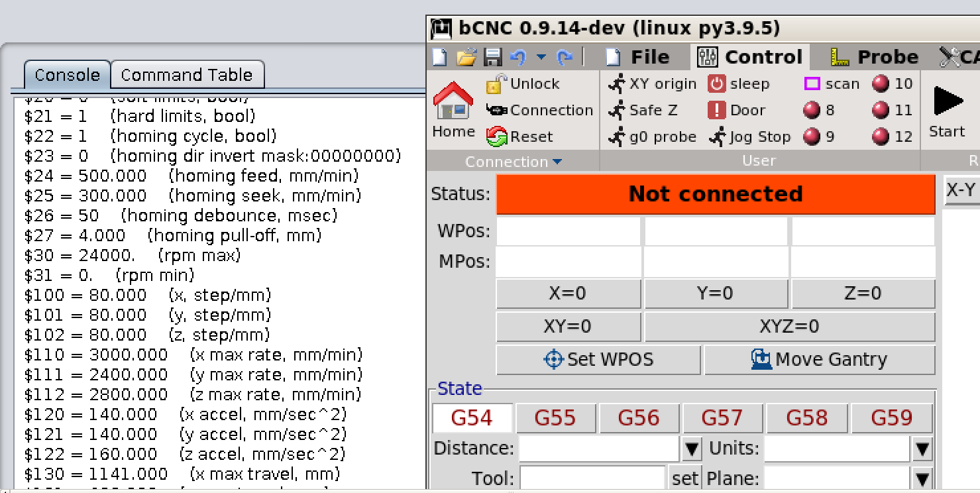Select the G55 work coordinate system
Screen dimensions: 980x493
pos(555,418)
